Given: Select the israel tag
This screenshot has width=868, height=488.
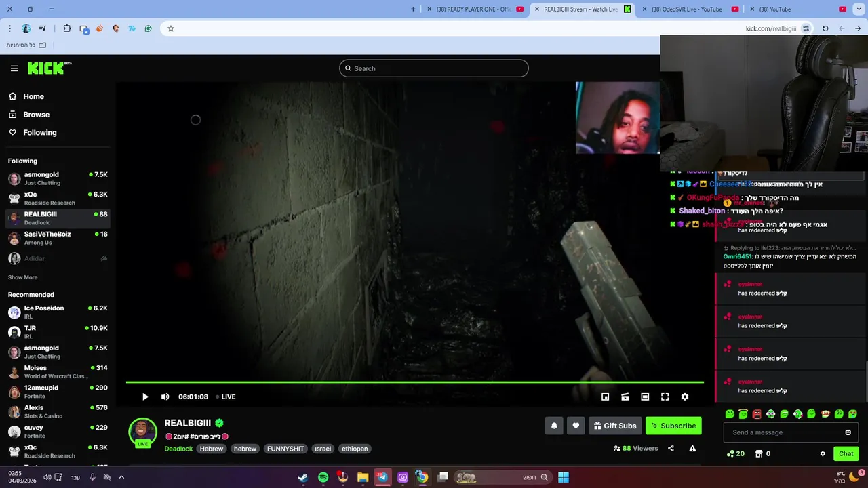Looking at the screenshot, I should pos(323,449).
